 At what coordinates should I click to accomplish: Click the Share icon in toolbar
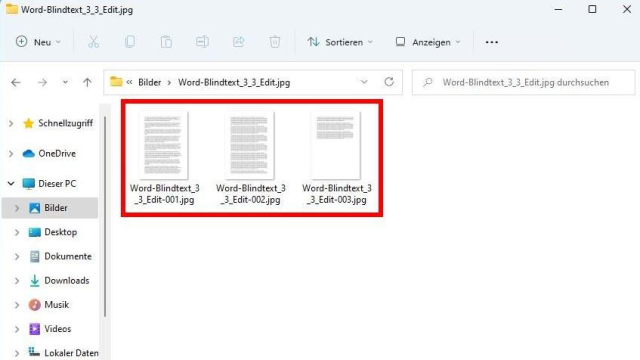(238, 42)
